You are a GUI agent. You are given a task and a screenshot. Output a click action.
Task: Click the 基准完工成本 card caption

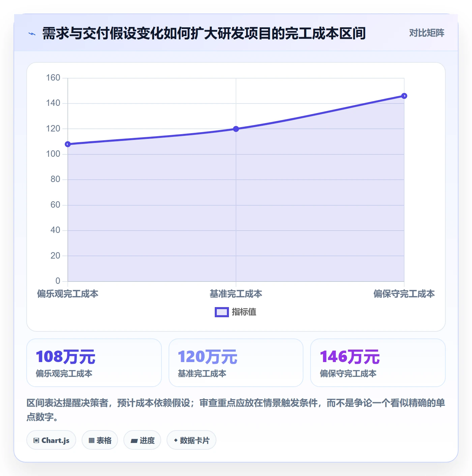click(x=202, y=374)
